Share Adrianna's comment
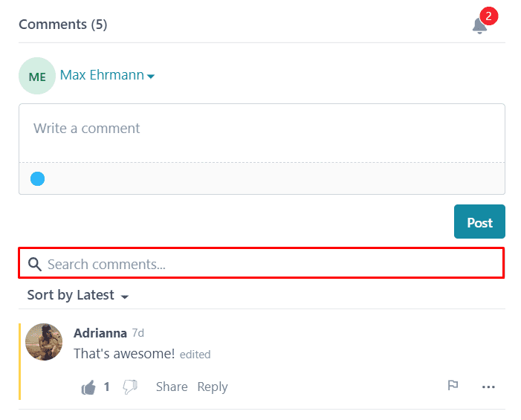The height and width of the screenshot is (420, 521). point(172,387)
